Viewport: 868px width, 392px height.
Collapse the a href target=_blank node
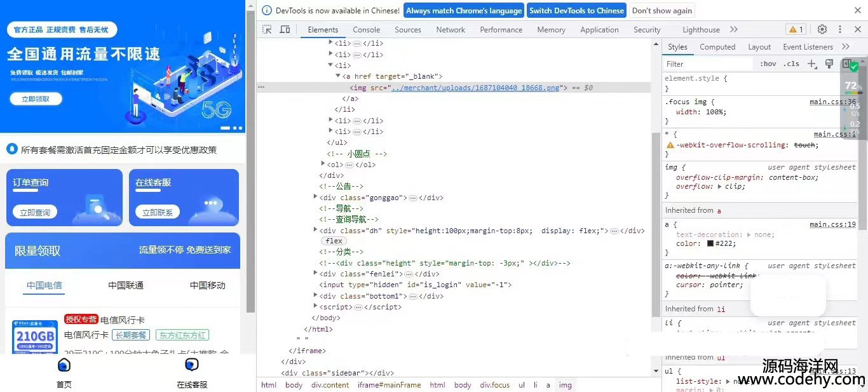(x=338, y=76)
